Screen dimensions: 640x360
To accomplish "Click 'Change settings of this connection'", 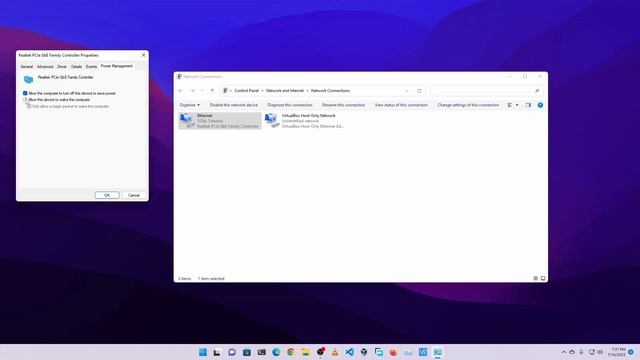I will pyautogui.click(x=468, y=105).
